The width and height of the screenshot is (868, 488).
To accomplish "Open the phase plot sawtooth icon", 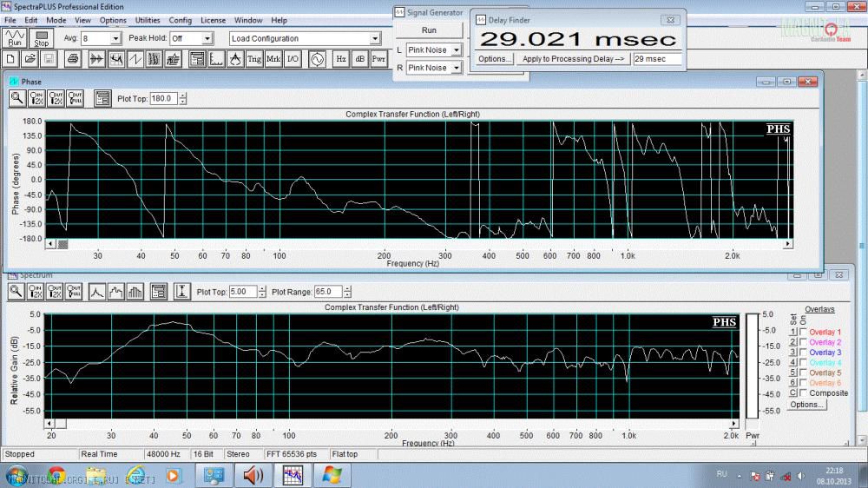I will pyautogui.click(x=135, y=59).
